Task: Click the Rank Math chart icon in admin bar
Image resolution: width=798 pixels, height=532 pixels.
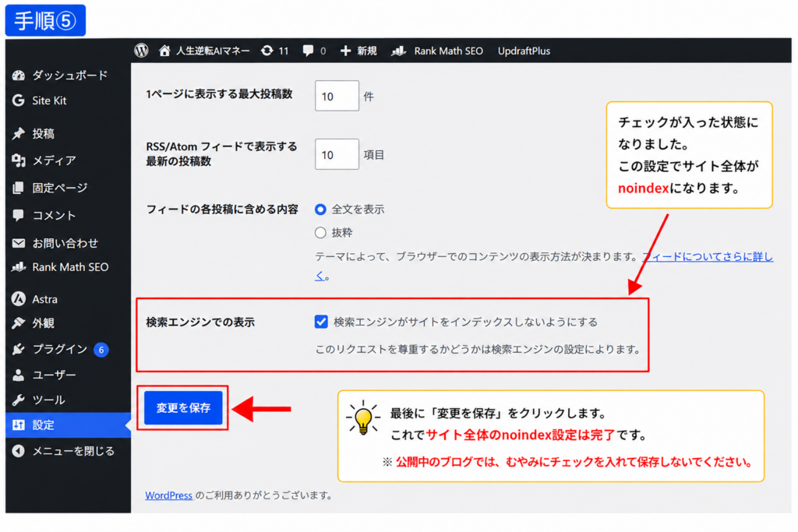Action: point(398,51)
